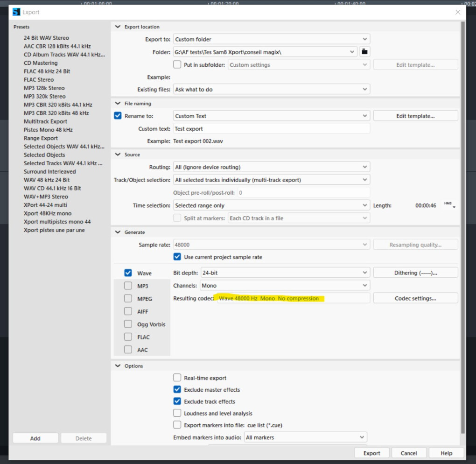The image size is (476, 464).
Task: Select the Pistes Mono 48 kHz preset
Action: [48, 130]
